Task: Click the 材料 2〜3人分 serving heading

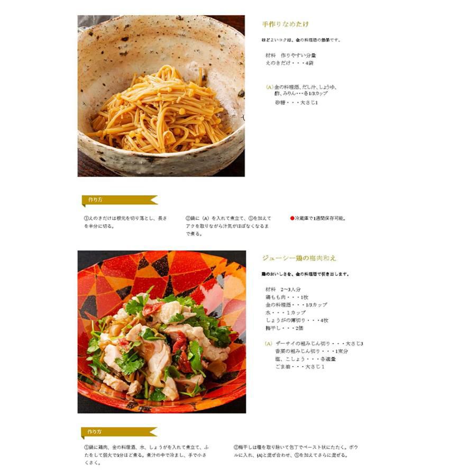Action: 283,289
